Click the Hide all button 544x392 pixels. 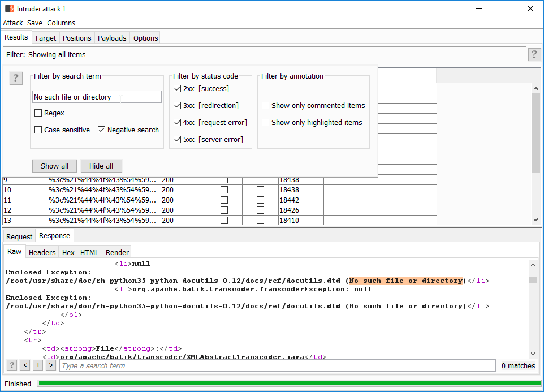[x=101, y=166]
